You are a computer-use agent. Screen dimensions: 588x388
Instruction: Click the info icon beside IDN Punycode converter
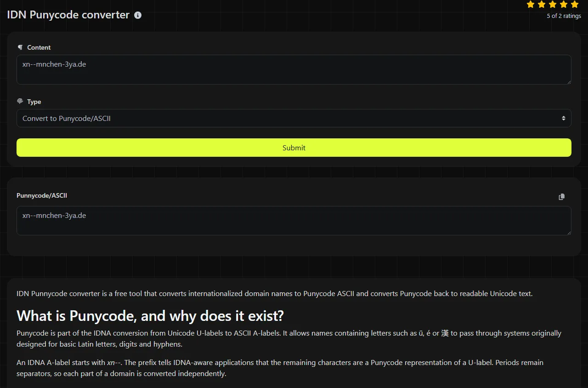coord(138,15)
